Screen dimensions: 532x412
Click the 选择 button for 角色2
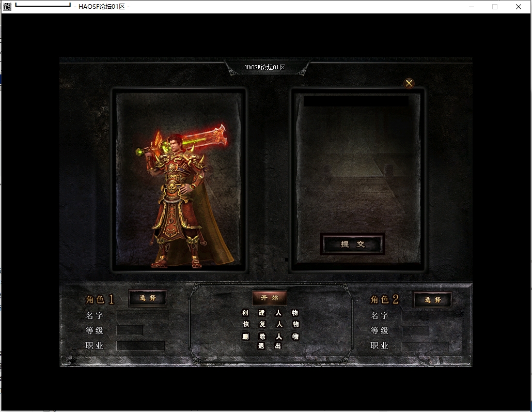point(432,300)
